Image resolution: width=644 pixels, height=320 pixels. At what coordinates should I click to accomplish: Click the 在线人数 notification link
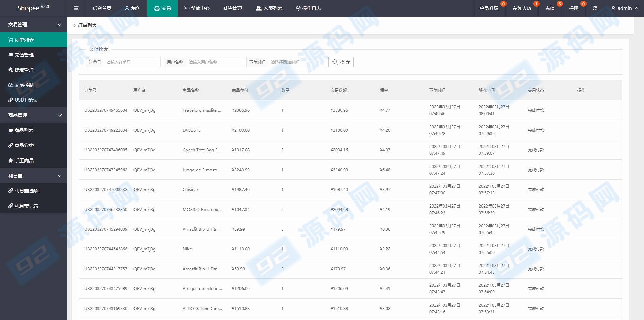[522, 8]
